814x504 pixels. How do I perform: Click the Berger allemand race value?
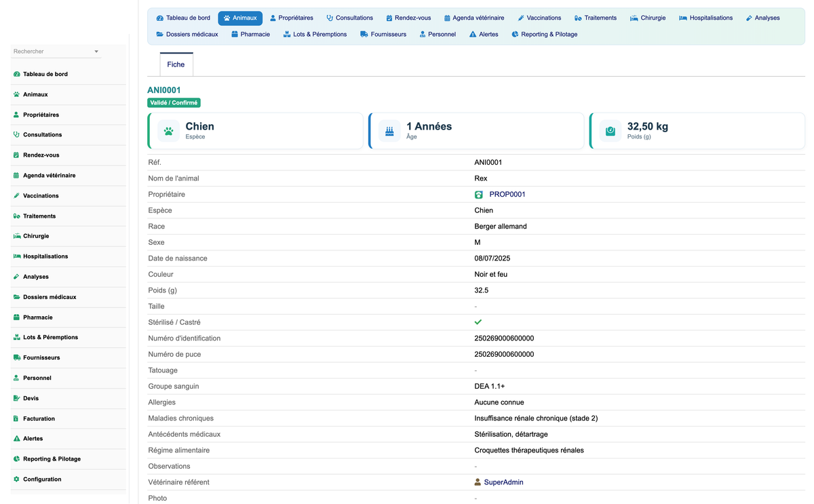[x=501, y=227]
